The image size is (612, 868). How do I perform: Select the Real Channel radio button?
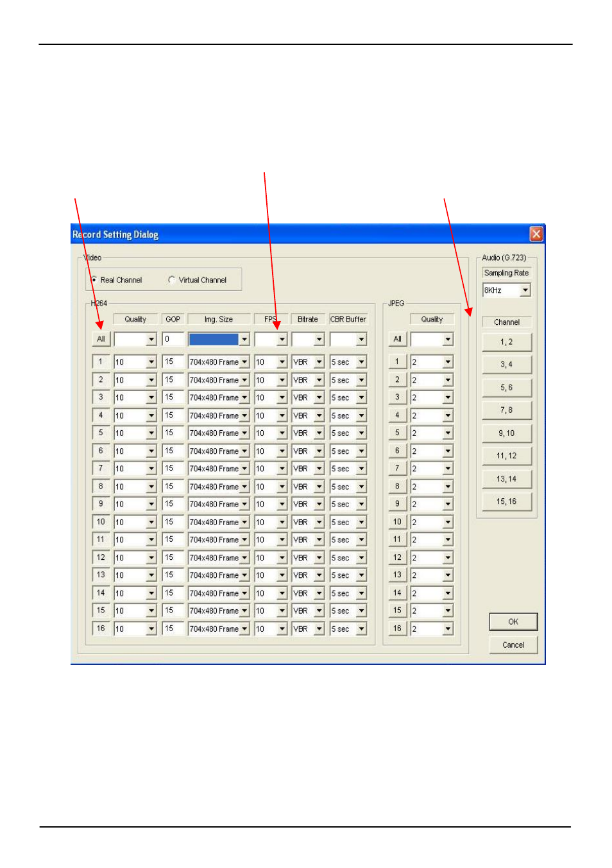pos(94,280)
